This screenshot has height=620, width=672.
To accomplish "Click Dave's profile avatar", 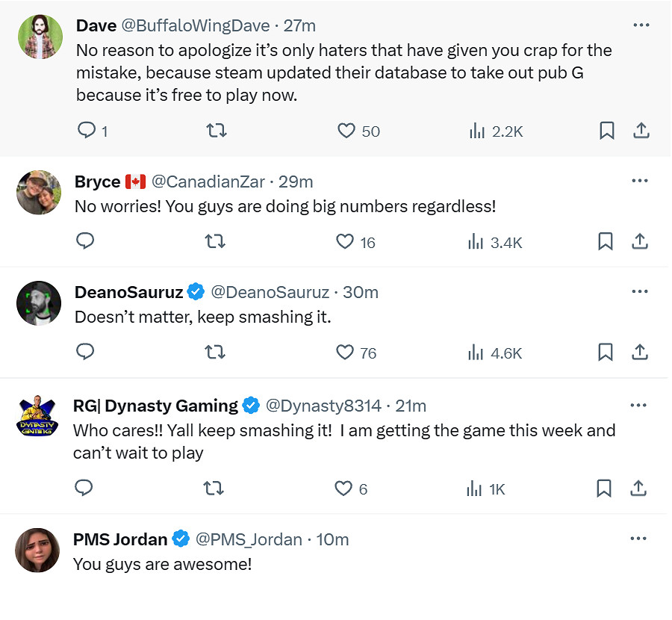I will pyautogui.click(x=40, y=37).
